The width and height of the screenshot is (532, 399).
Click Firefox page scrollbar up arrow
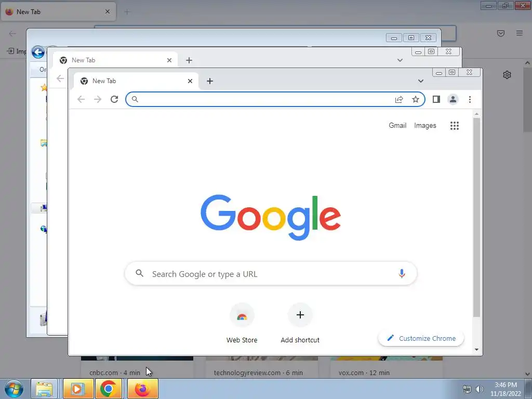click(528, 63)
